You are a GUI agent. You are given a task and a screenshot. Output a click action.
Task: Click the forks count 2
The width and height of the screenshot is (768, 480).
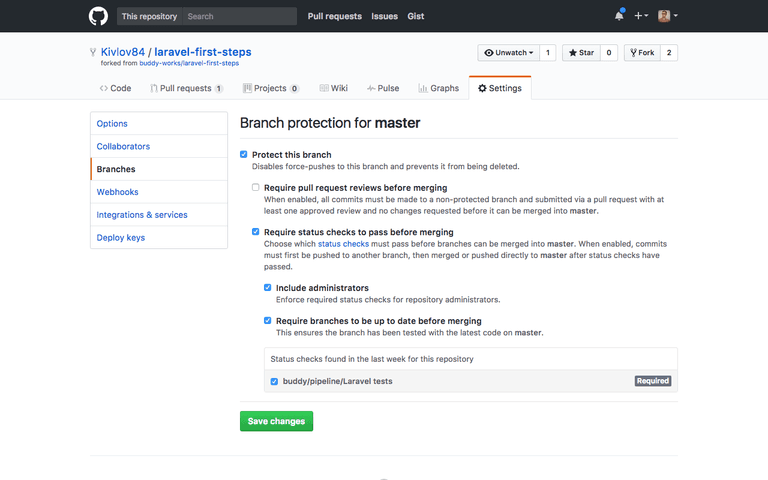pos(669,53)
